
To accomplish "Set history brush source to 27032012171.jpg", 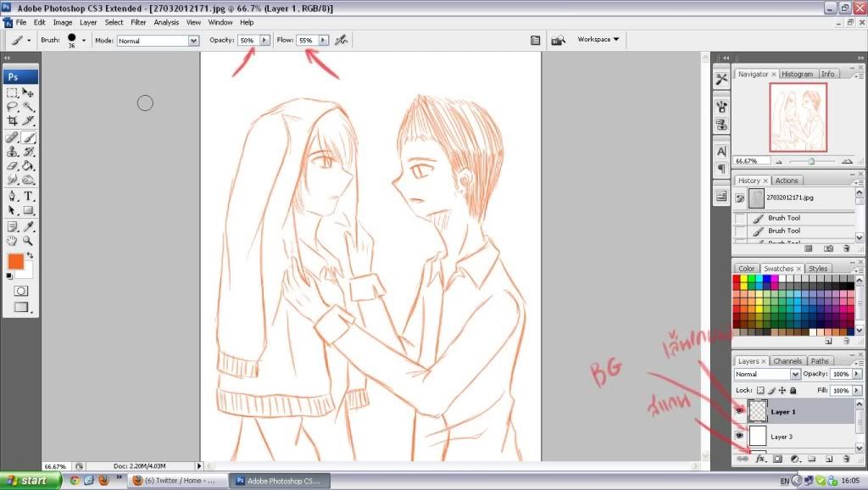I will tap(739, 198).
